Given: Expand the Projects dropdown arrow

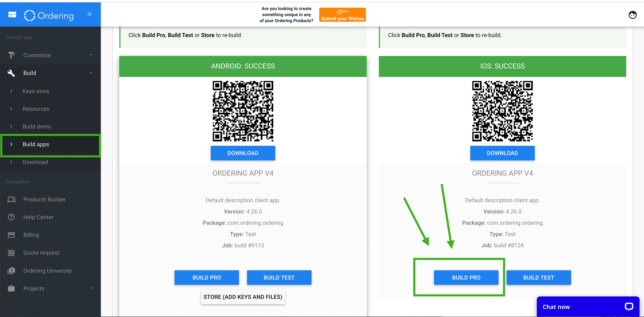Looking at the screenshot, I should 91,288.
